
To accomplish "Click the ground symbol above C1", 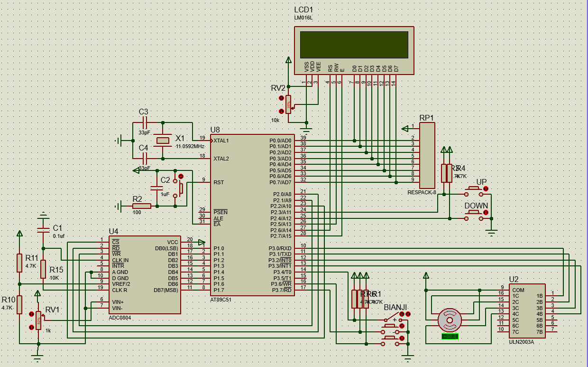I will [43, 216].
